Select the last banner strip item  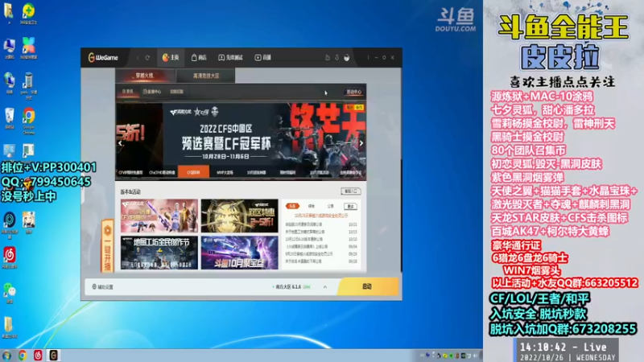350,172
